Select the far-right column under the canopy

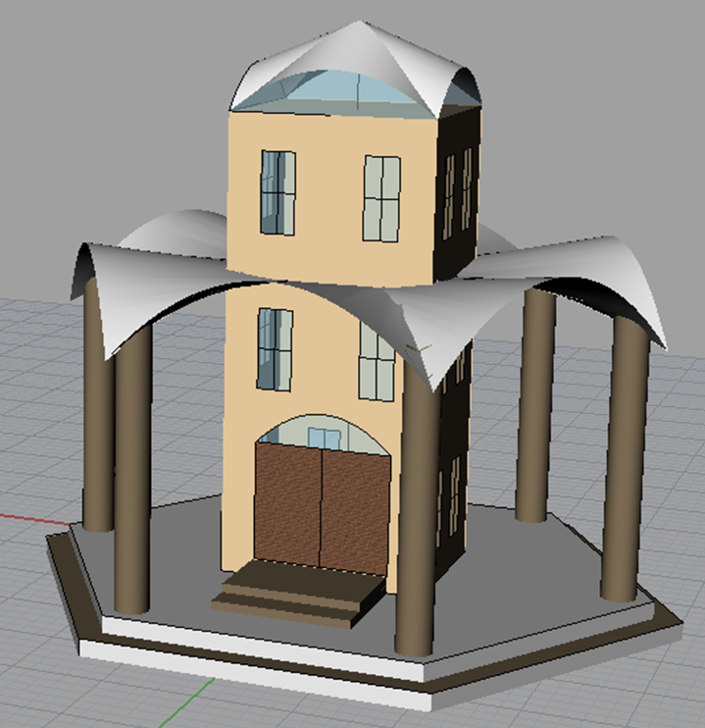pos(624,457)
